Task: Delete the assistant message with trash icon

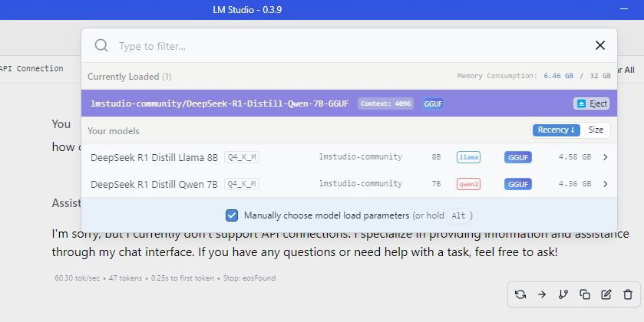Action: [628, 294]
